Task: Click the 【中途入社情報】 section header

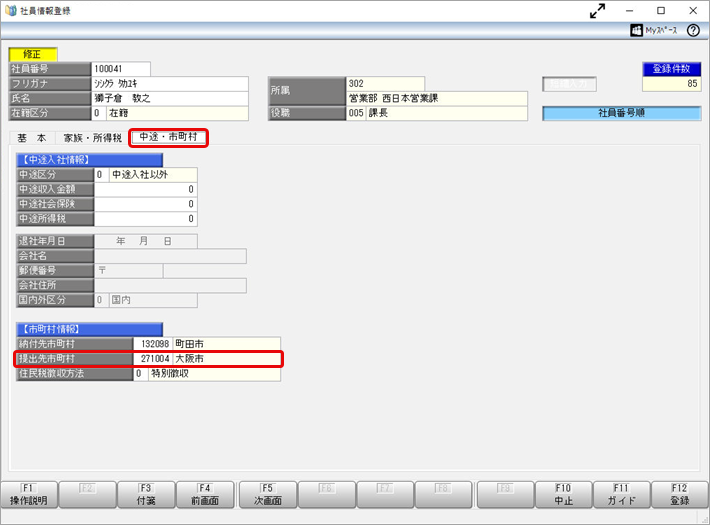Action: 89,160
